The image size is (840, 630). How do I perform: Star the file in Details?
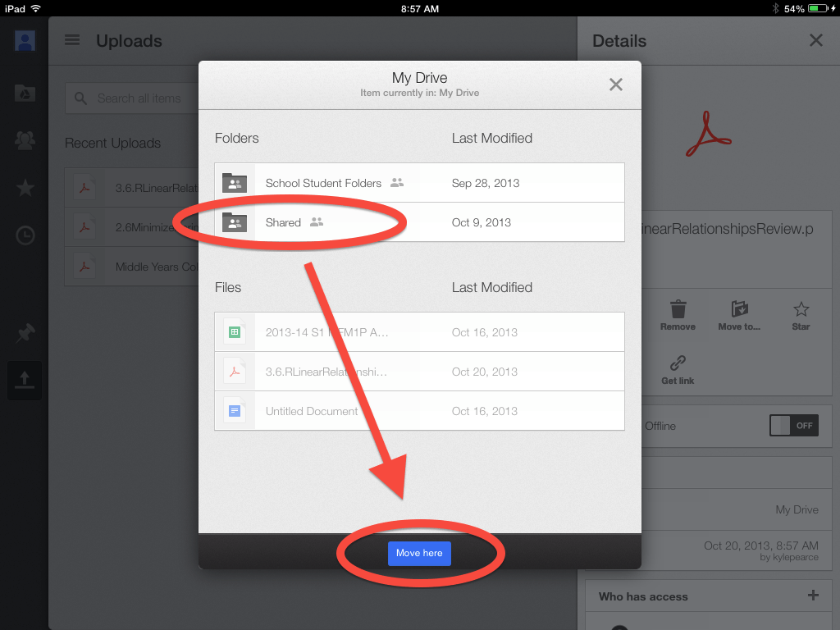tap(801, 310)
